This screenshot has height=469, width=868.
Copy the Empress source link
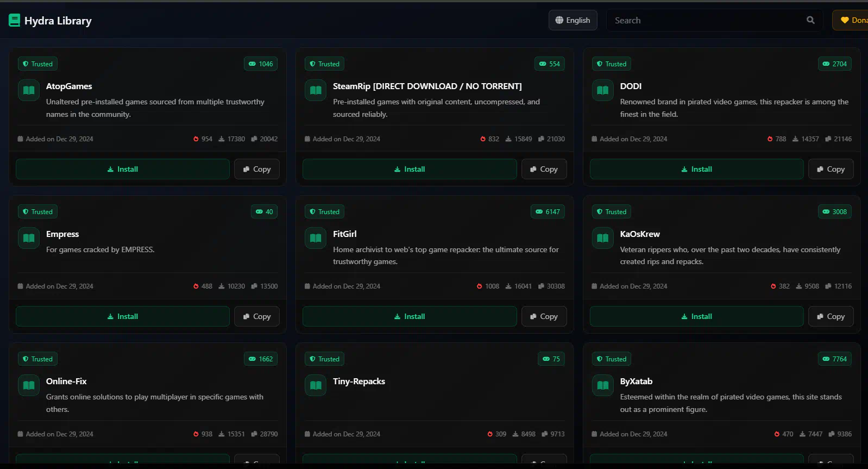coord(257,316)
